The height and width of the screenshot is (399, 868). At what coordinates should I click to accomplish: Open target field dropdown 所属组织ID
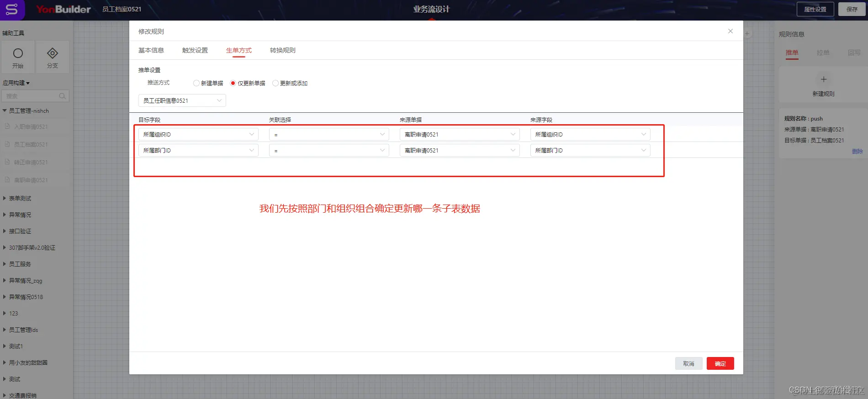pyautogui.click(x=198, y=134)
